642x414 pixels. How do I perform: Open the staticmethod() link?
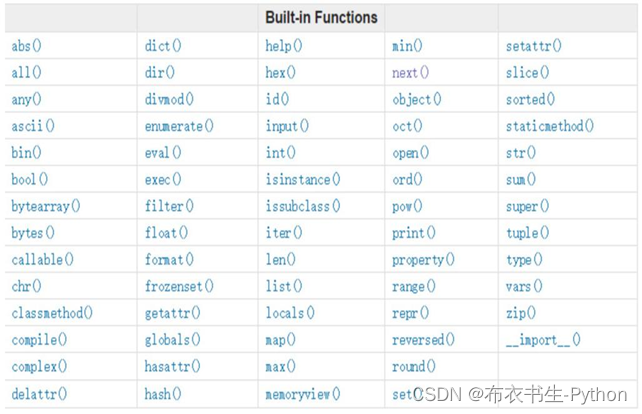coord(549,126)
